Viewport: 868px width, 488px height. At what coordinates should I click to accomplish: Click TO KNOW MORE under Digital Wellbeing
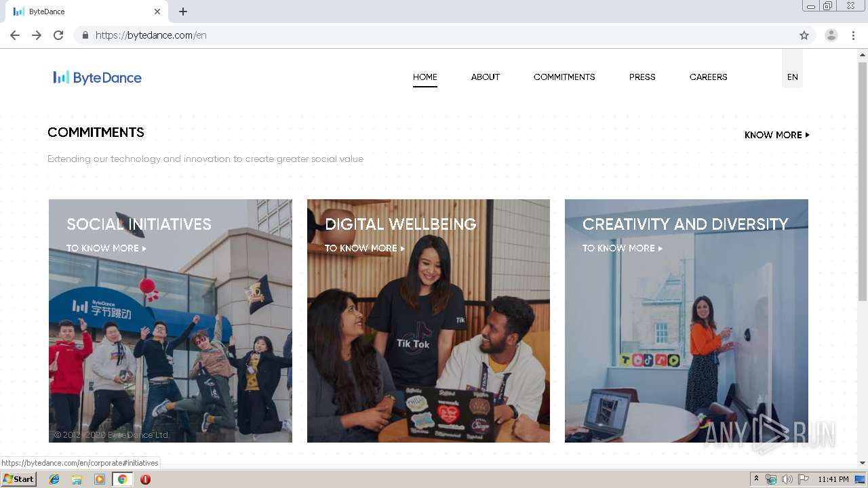(x=365, y=248)
